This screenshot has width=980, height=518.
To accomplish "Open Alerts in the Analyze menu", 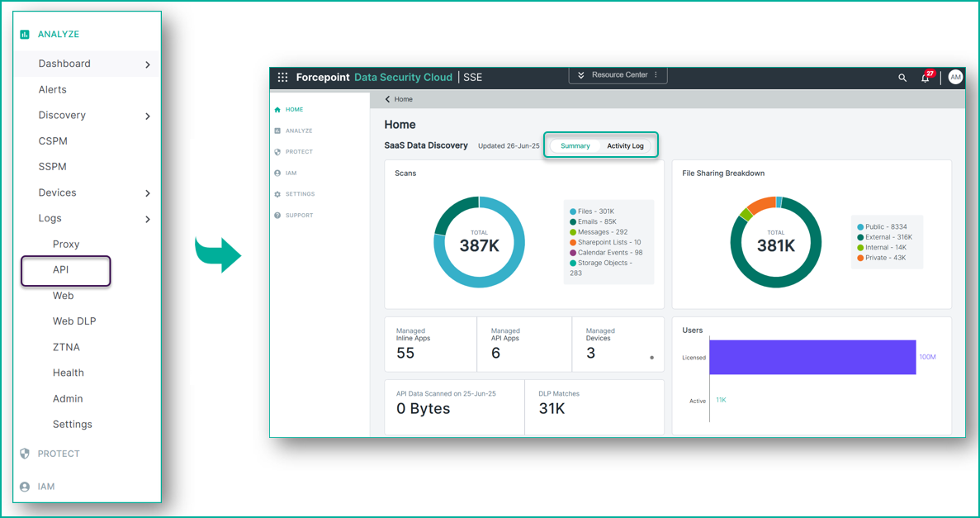I will (53, 89).
